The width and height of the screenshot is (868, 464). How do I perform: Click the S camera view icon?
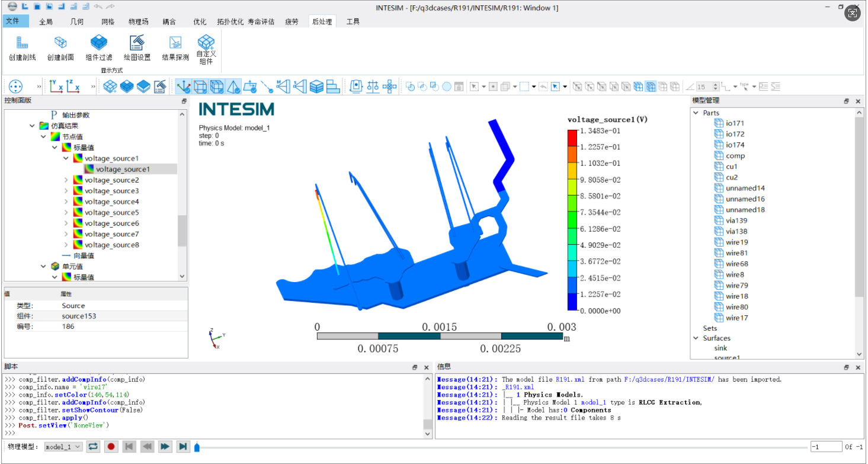(x=300, y=87)
